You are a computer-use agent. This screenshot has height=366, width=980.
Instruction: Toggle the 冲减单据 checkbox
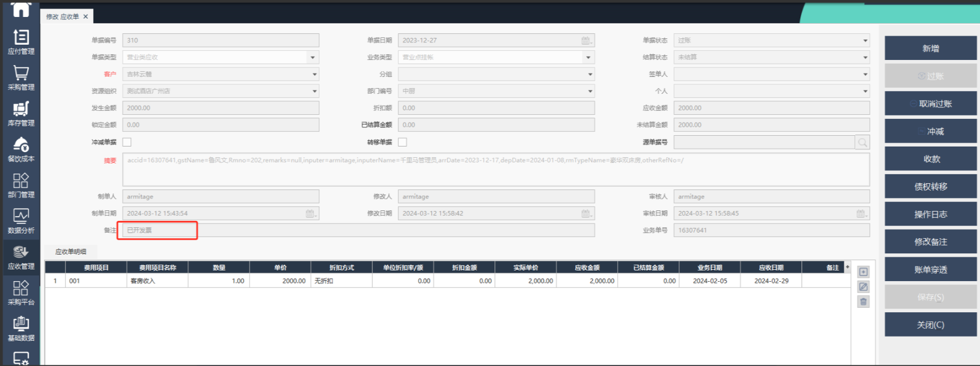(x=127, y=143)
